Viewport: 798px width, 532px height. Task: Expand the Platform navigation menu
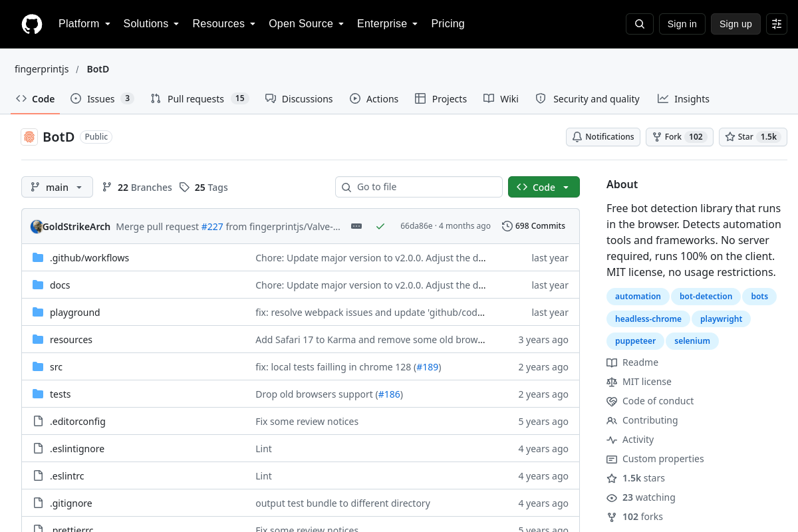pos(84,24)
